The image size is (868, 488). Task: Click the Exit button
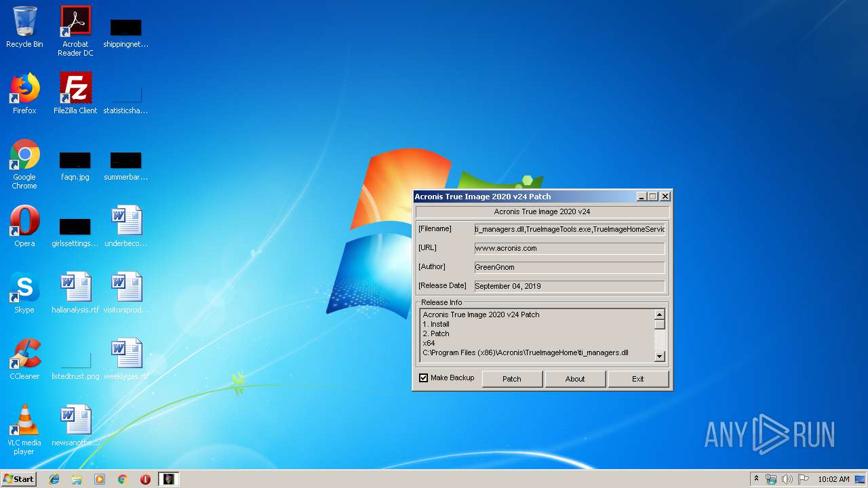pyautogui.click(x=638, y=379)
